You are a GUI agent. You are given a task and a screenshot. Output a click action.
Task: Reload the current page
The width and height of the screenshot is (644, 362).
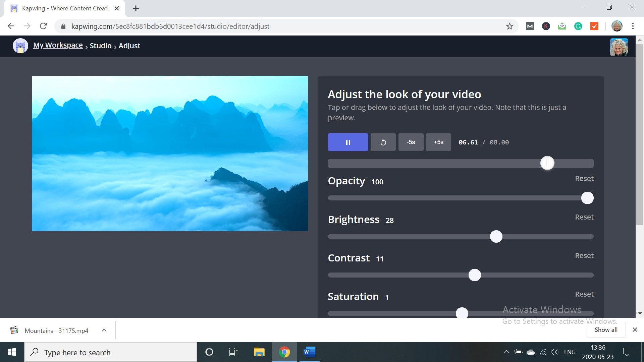[43, 26]
